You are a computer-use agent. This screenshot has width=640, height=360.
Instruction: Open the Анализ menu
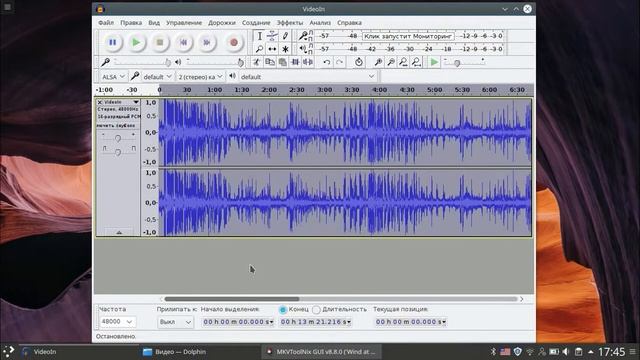320,23
